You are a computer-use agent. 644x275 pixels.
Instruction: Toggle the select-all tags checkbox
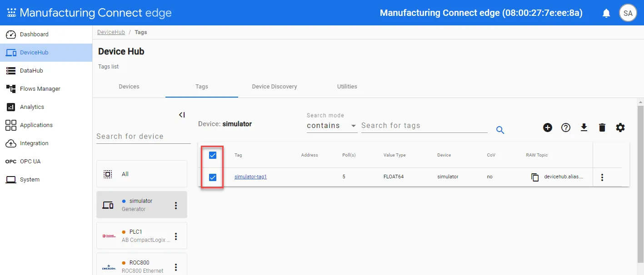tap(213, 155)
